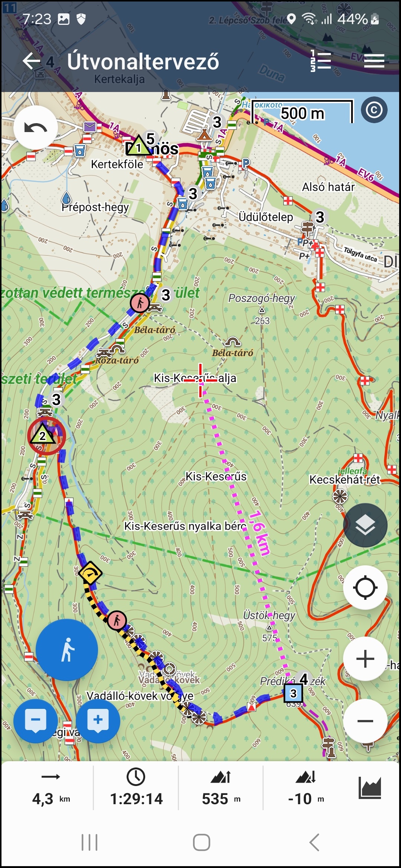This screenshot has height=868, width=401.
Task: Tap the 4,3 km distance stat
Action: 51,788
